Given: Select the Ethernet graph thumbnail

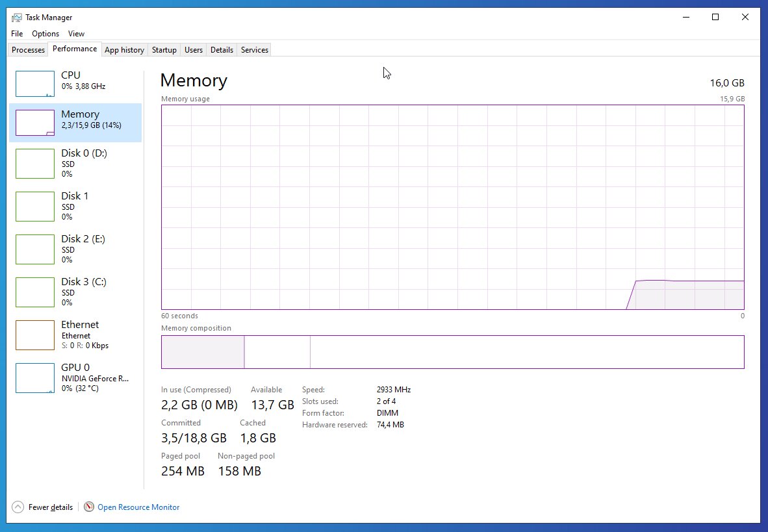Looking at the screenshot, I should [x=35, y=335].
